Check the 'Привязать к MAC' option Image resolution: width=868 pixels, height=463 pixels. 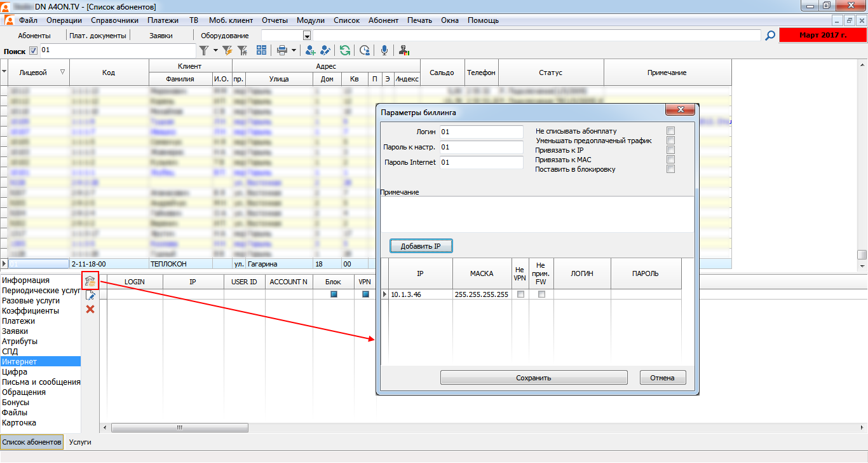click(670, 160)
